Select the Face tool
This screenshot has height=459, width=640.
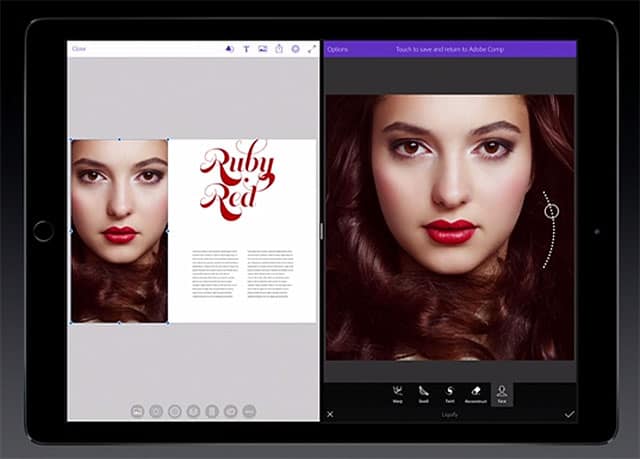pyautogui.click(x=502, y=394)
